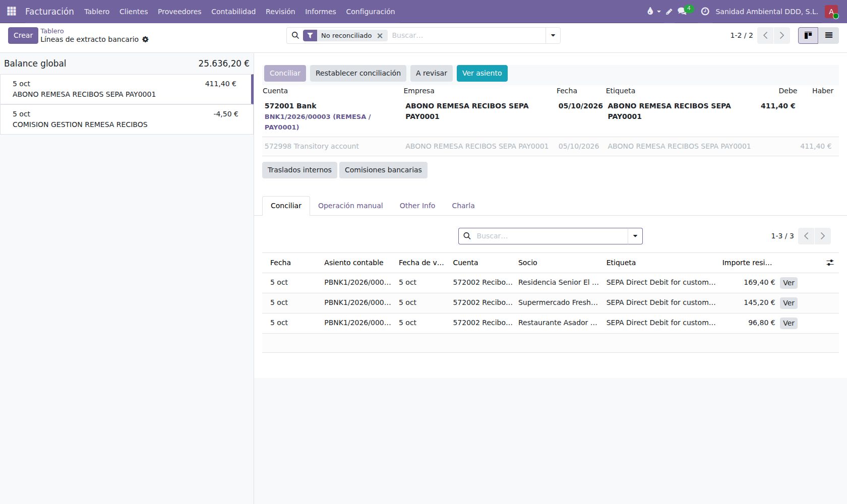847x504 pixels.
Task: Open the pencil edit tool icon
Action: pyautogui.click(x=669, y=12)
